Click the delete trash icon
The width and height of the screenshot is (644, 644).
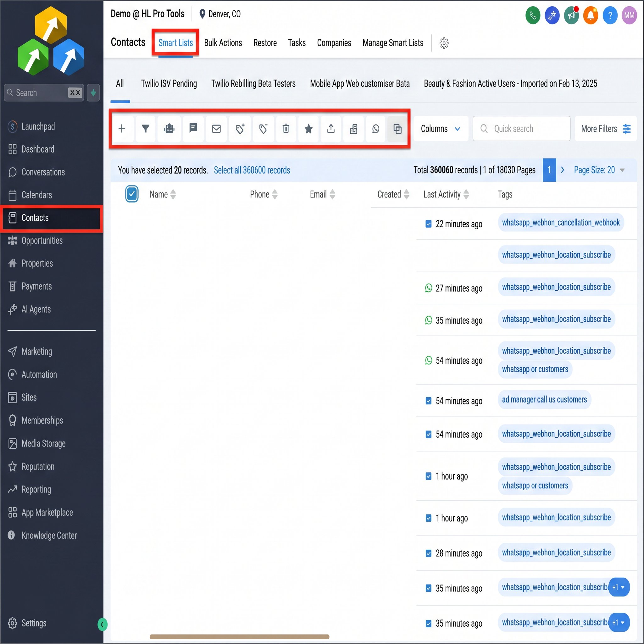coord(286,129)
